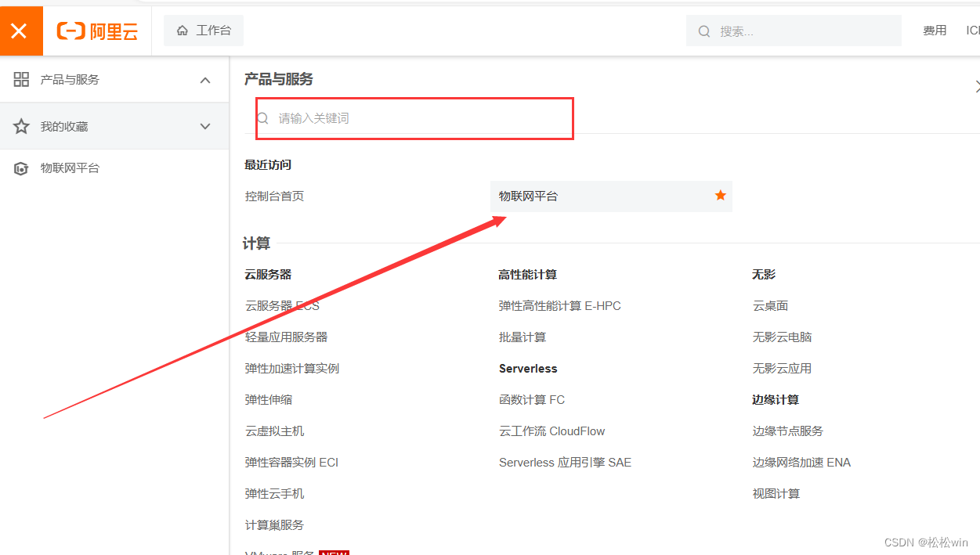Click the Alibaba Cloud logo

[x=97, y=31]
